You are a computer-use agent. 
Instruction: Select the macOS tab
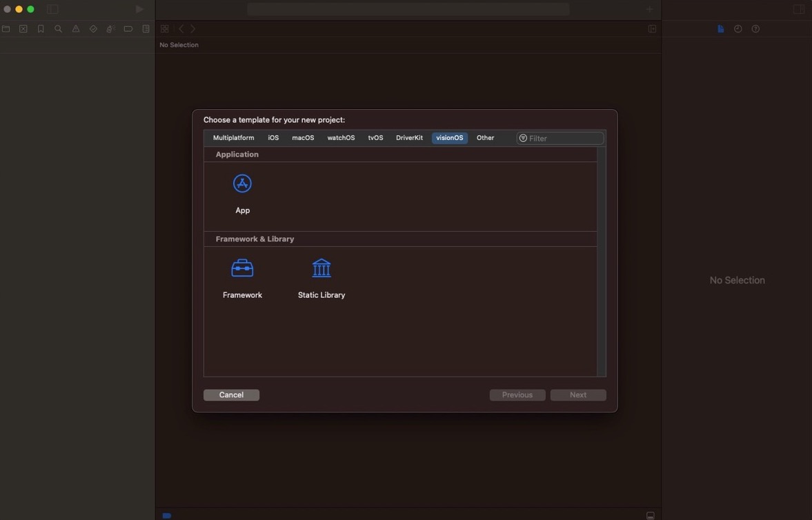point(303,138)
